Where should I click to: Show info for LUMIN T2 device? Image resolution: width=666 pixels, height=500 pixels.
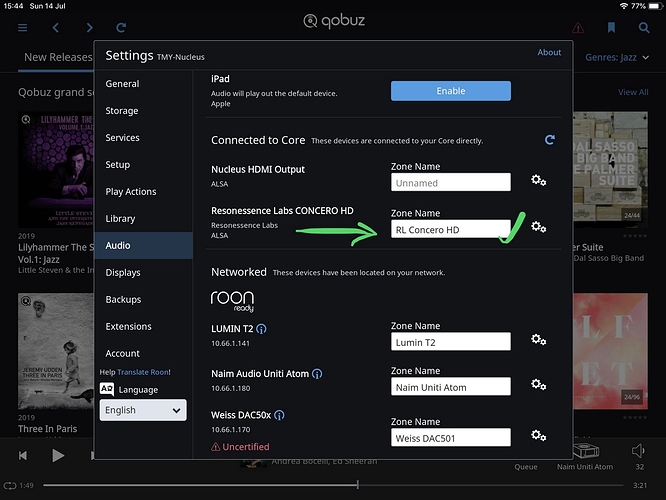point(262,329)
